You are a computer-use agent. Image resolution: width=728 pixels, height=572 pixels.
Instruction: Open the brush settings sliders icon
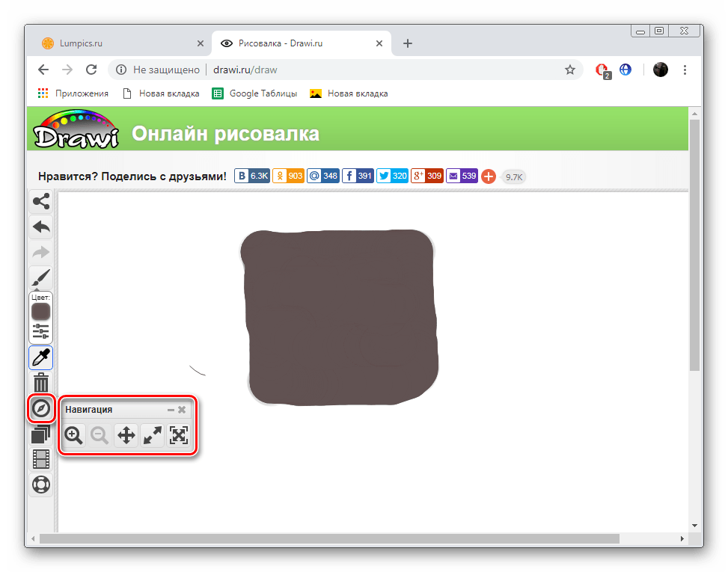click(40, 330)
